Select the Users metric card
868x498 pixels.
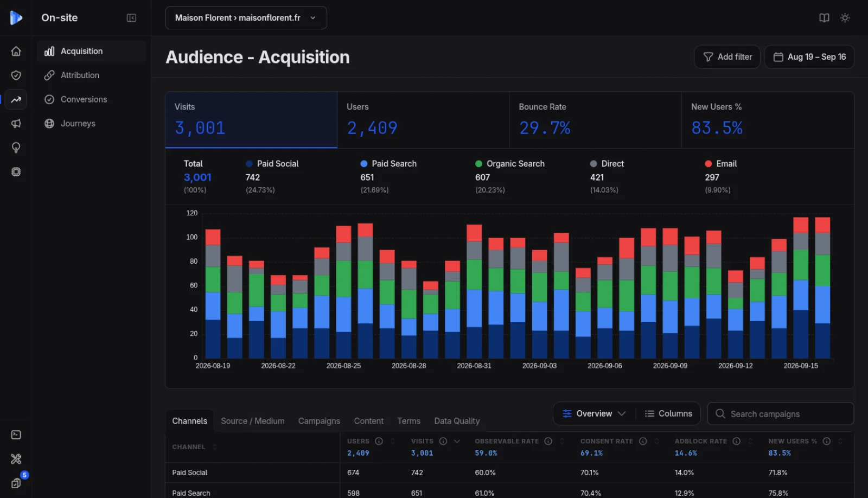[x=423, y=120]
